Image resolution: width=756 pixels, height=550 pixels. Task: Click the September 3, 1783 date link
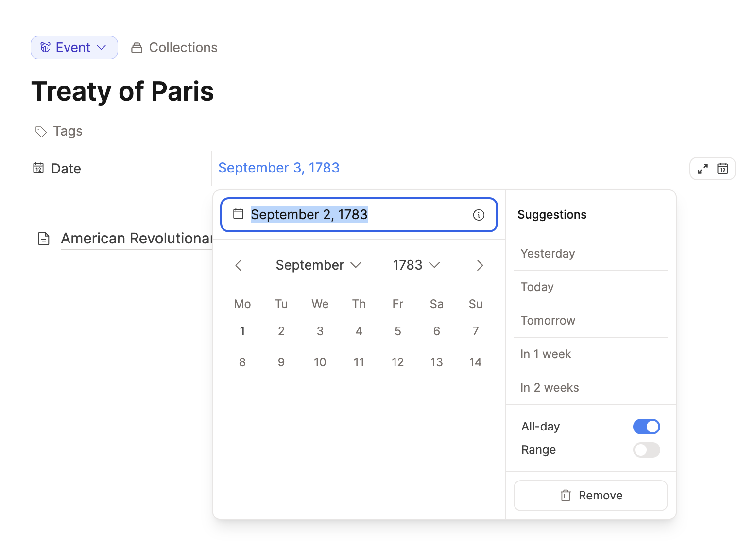click(279, 168)
